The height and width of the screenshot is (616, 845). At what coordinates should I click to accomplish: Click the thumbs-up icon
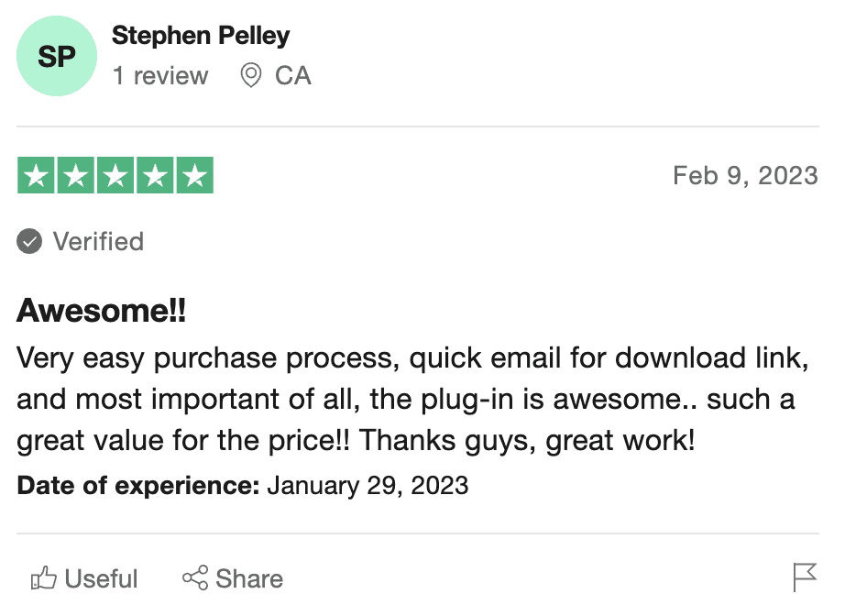coord(44,577)
